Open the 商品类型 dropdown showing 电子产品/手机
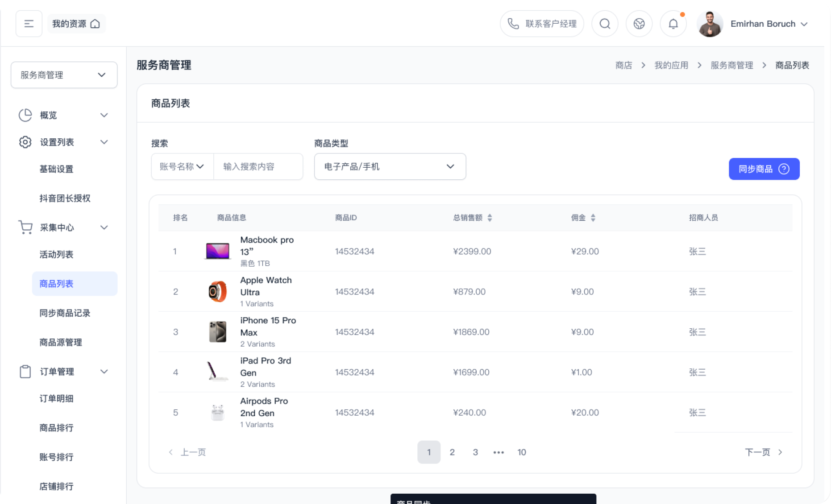 point(390,166)
